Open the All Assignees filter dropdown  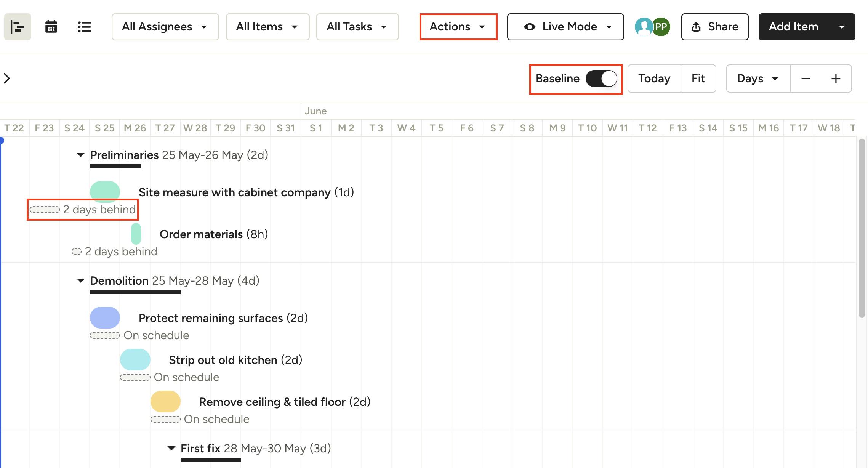coord(165,27)
